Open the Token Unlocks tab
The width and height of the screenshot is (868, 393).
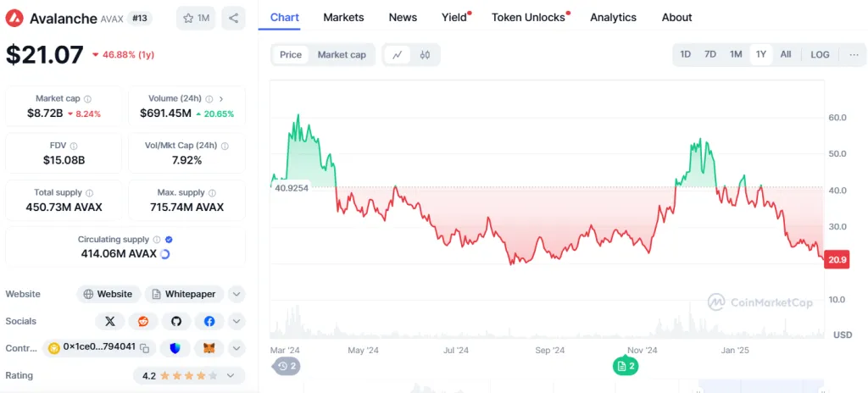coord(528,17)
